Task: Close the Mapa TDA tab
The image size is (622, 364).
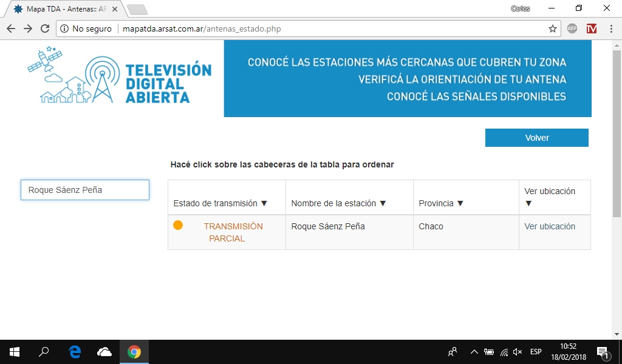Action: (x=114, y=9)
